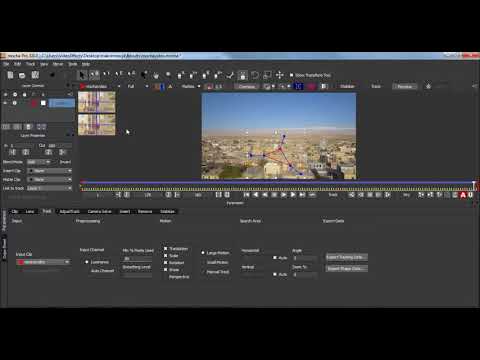Screen dimensions: 480x360
Task: Select the Move cross-arrows tool
Action: (x=279, y=75)
